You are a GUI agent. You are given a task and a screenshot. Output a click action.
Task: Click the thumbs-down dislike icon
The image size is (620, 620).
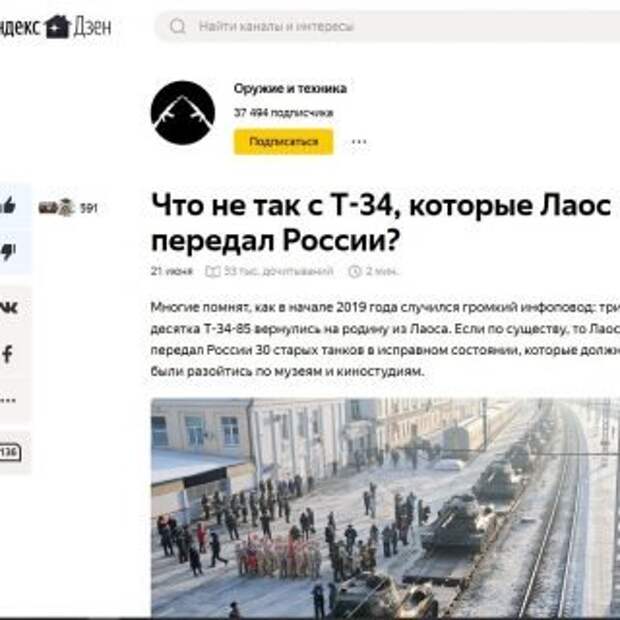pos(8,252)
